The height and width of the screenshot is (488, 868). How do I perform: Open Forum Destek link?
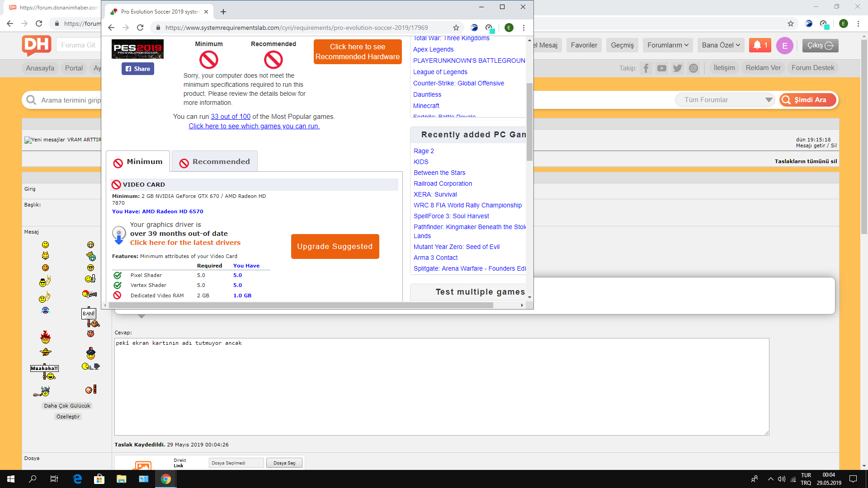click(813, 68)
